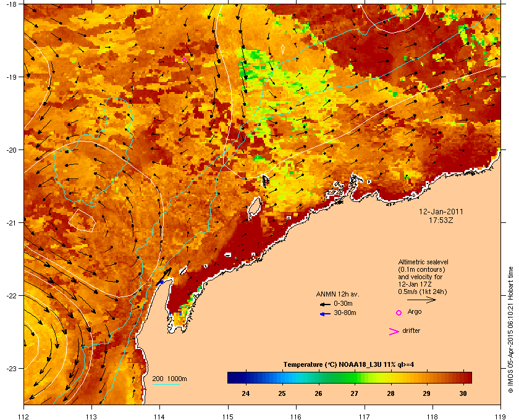Click the time text 17:53Z
This screenshot has height=420, width=519.
click(x=441, y=220)
